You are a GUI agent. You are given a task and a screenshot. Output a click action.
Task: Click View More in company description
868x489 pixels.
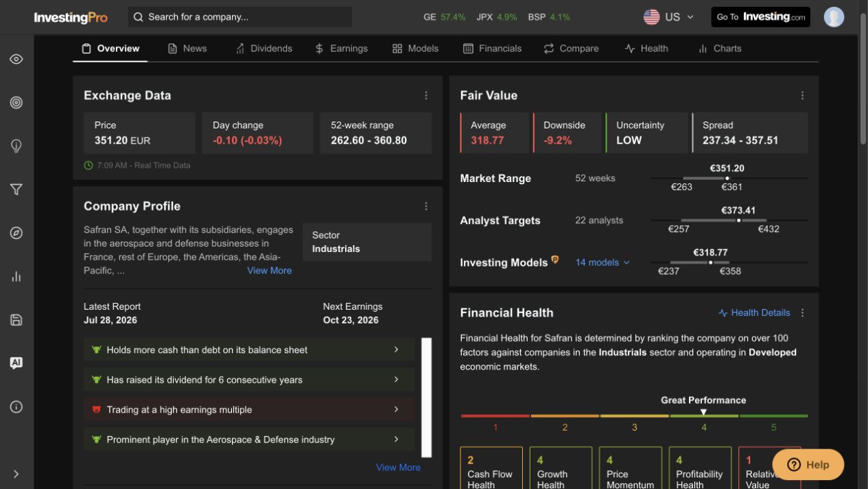[x=269, y=271]
